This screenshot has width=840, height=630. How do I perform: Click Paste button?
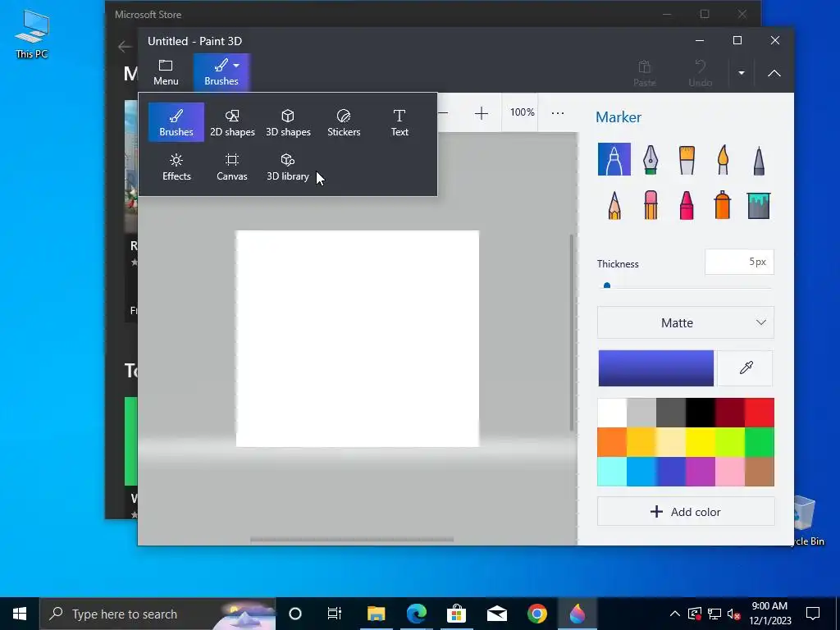coord(645,73)
